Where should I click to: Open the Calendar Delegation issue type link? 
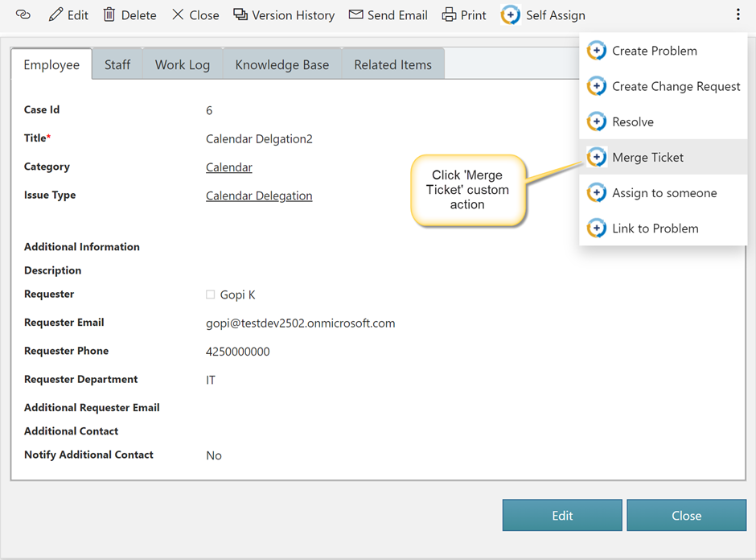coord(259,196)
